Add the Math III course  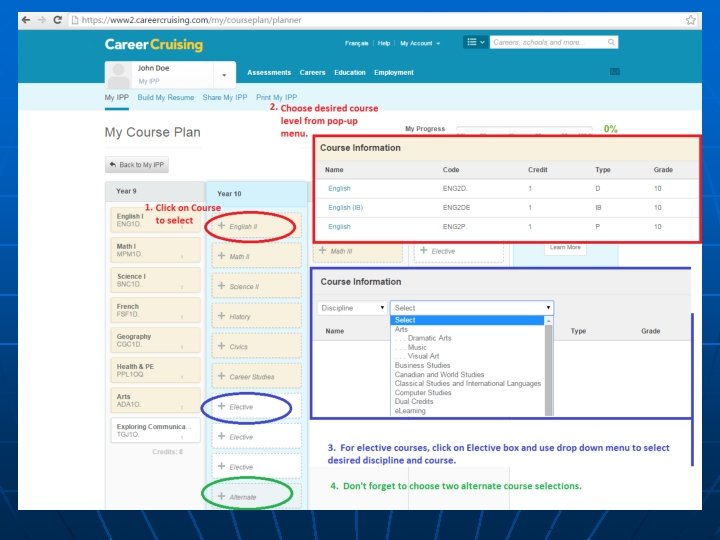click(358, 252)
